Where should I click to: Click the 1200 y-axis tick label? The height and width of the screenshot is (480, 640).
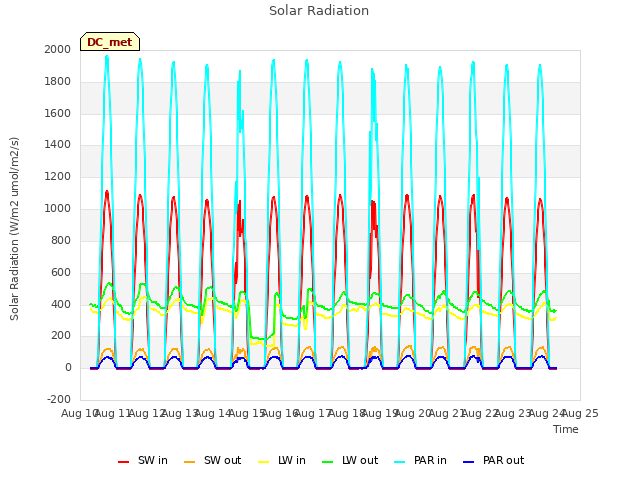point(58,176)
